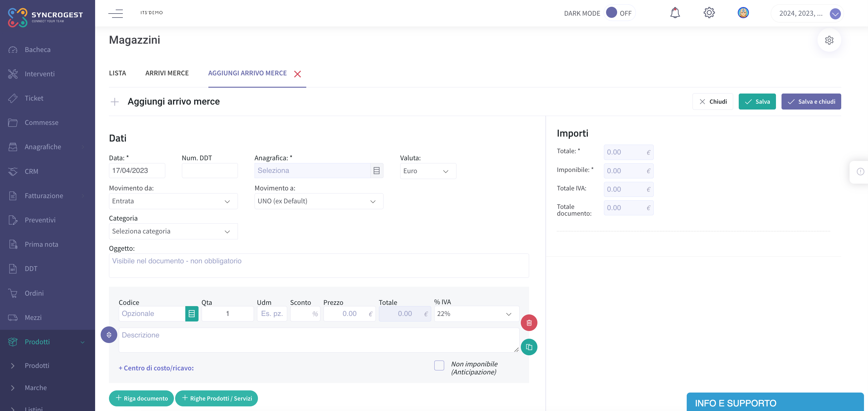Open the % IVA 22% dropdown
Image resolution: width=868 pixels, height=411 pixels.
click(476, 314)
